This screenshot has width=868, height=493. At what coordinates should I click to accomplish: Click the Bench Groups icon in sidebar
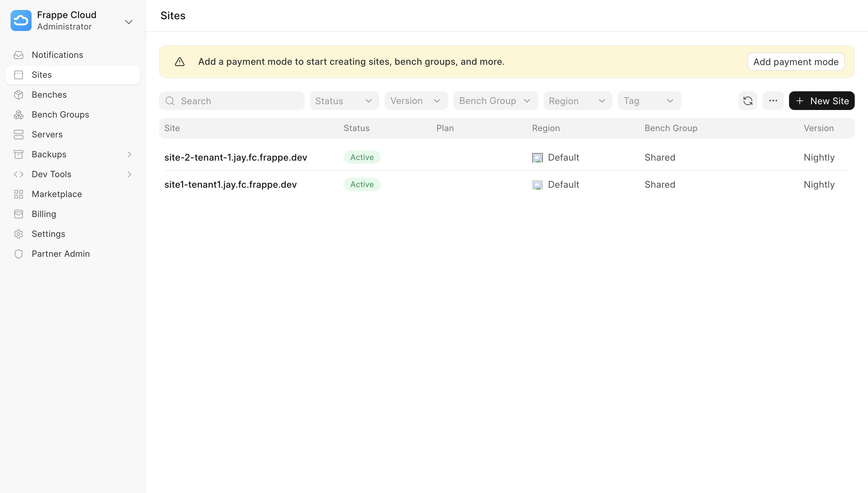19,115
